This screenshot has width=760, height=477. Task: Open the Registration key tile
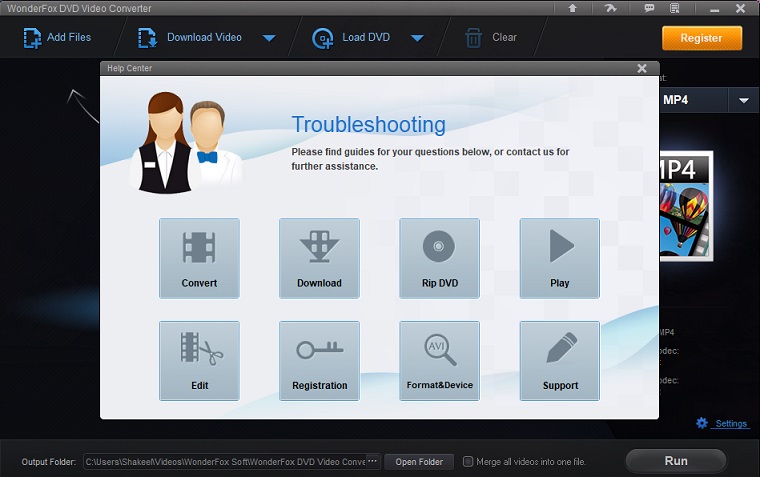click(319, 360)
